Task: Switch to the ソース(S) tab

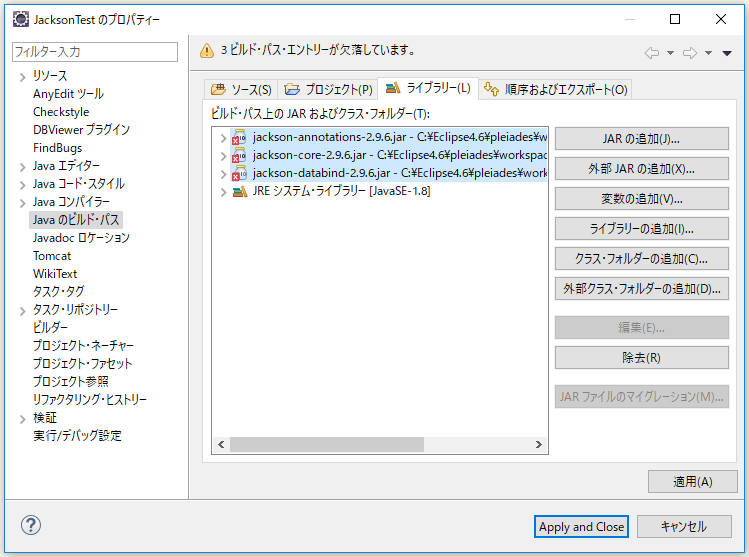Action: coord(241,89)
